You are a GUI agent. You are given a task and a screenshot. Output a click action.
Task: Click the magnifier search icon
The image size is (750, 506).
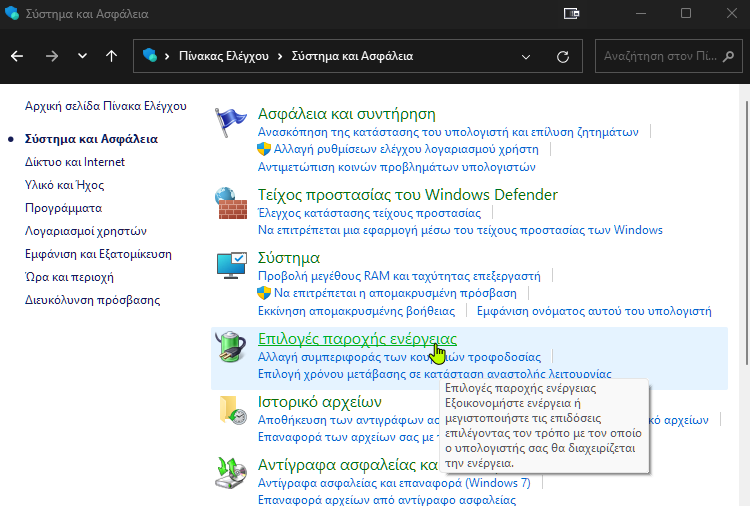(728, 56)
